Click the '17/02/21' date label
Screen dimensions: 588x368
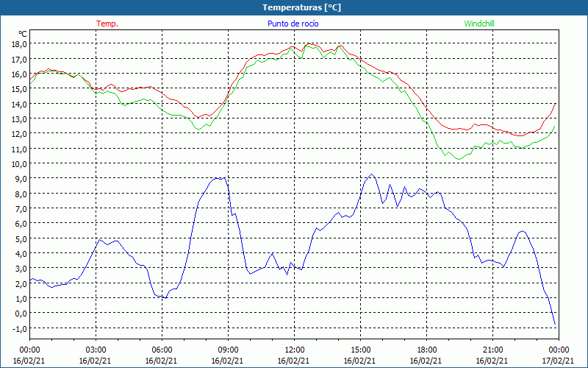pos(559,361)
